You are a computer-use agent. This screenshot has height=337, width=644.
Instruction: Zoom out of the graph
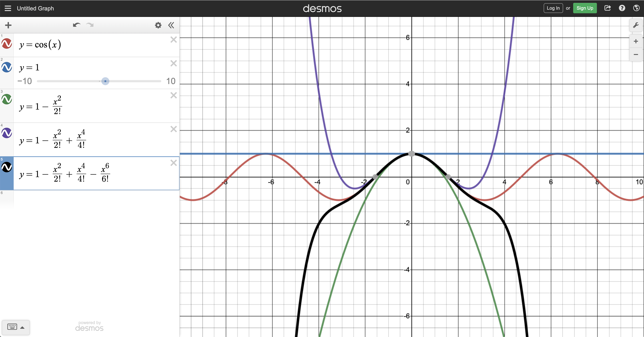636,54
